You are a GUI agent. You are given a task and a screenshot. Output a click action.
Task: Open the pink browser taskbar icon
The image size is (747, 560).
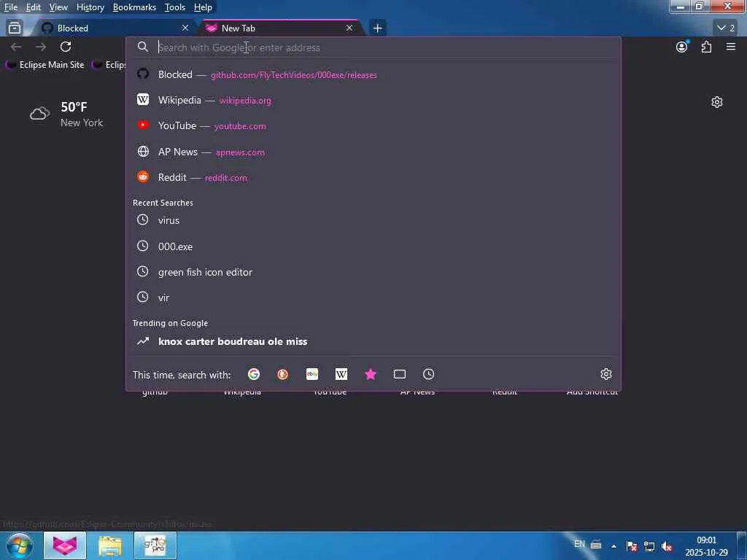[x=65, y=545]
